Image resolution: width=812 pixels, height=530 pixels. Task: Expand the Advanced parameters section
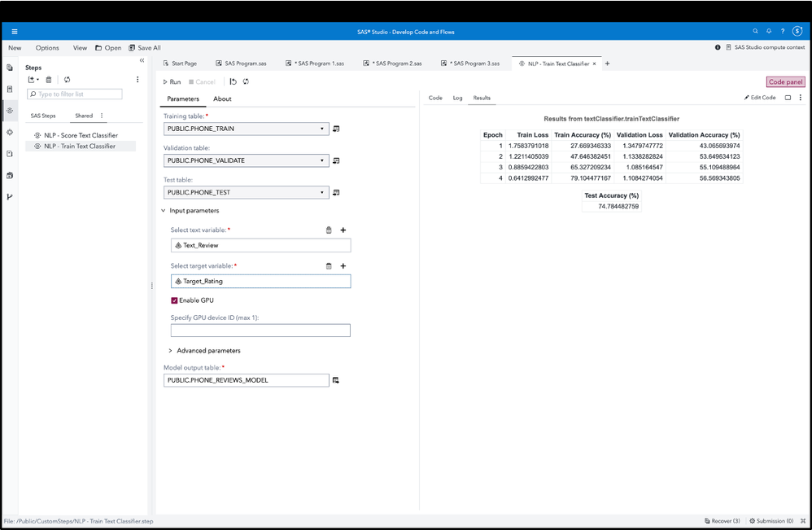click(170, 351)
